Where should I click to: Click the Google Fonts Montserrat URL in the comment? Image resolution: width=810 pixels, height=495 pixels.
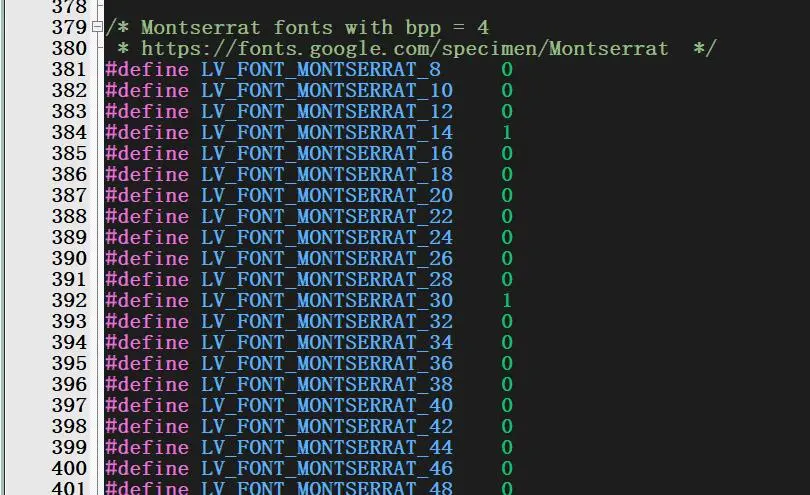coord(404,48)
